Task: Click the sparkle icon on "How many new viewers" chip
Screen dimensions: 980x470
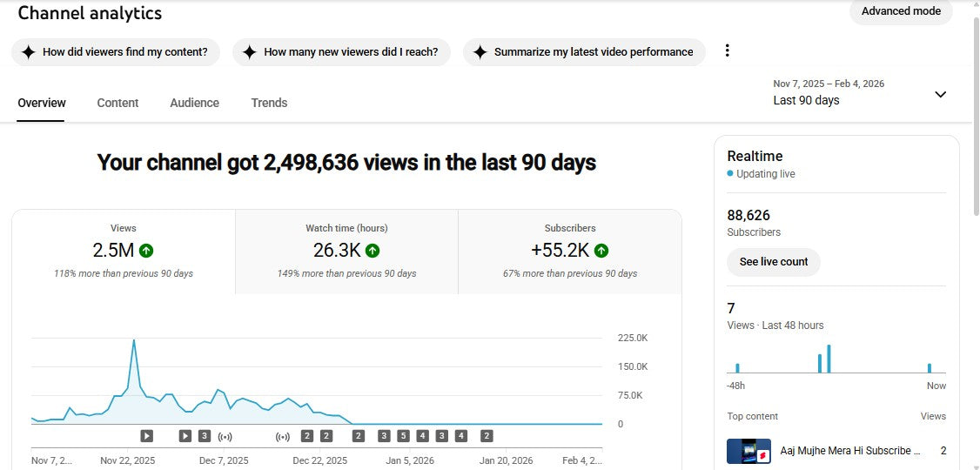Action: coord(249,52)
